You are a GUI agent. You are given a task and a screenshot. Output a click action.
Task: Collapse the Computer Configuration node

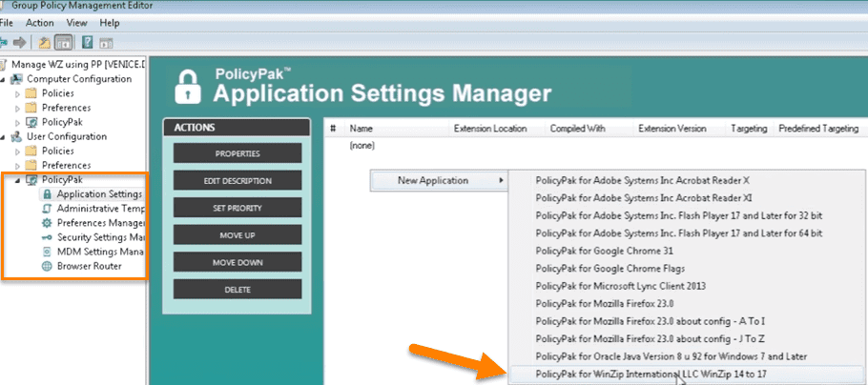[3, 80]
